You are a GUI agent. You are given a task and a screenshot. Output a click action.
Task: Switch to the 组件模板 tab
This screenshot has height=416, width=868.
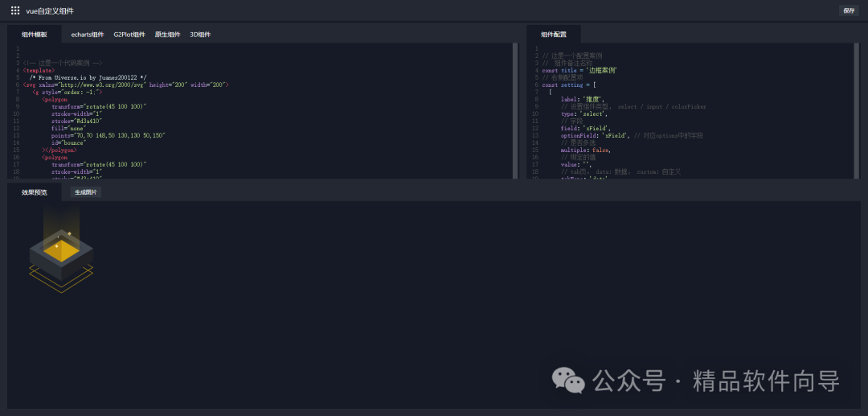pyautogui.click(x=35, y=35)
